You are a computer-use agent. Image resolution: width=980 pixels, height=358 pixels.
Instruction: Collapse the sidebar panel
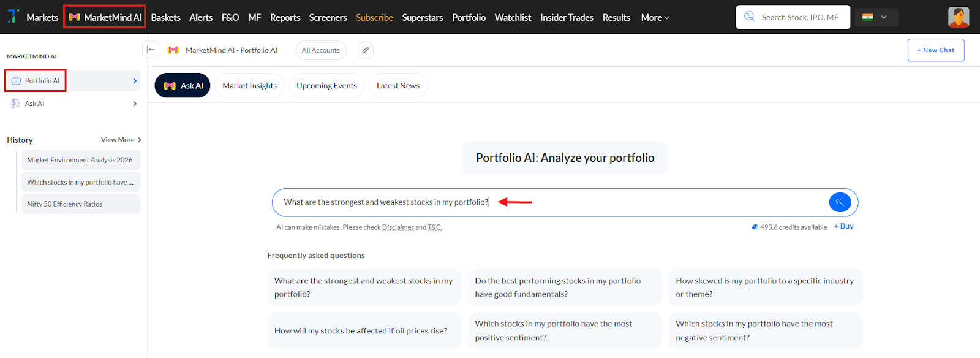[151, 50]
